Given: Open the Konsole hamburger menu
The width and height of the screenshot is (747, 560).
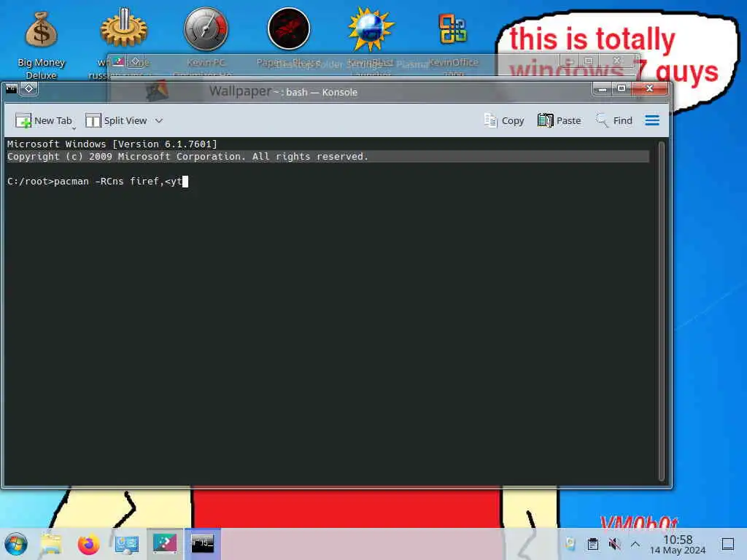Looking at the screenshot, I should point(652,120).
